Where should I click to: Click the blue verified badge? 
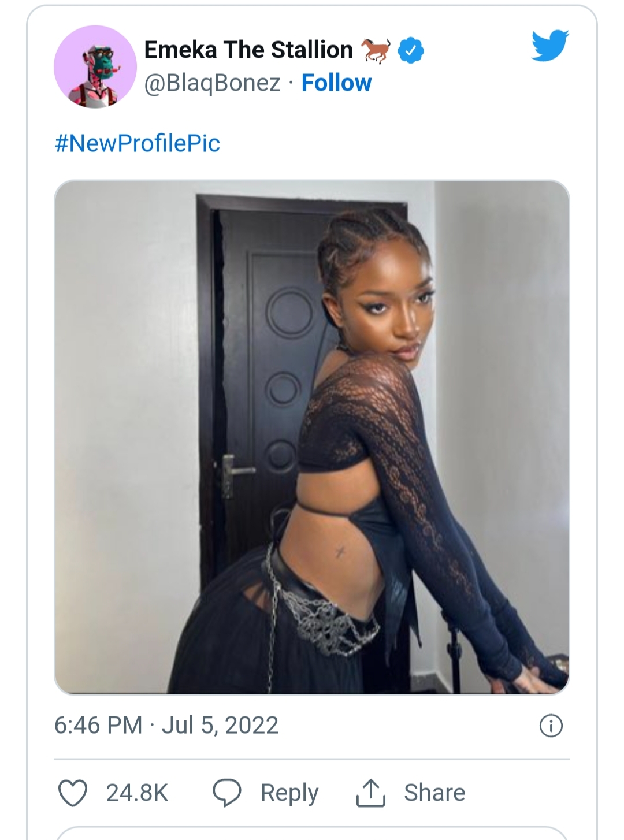coord(411,51)
